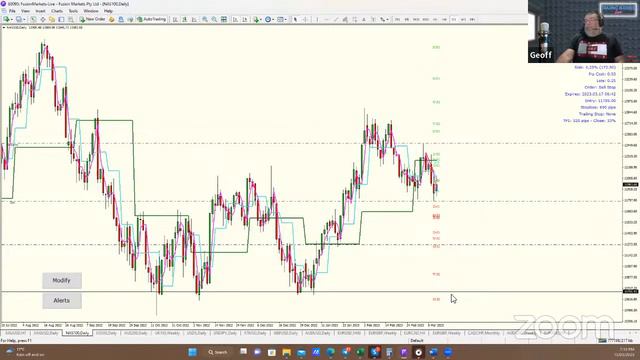Select the arrows drawing tool
This screenshot has width=640, height=360.
pyautogui.click(x=382, y=19)
